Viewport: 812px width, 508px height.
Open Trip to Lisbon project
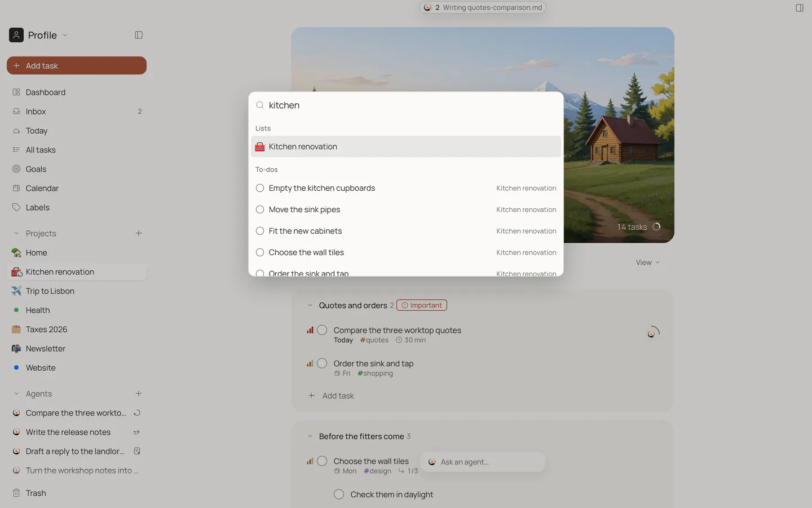point(77,291)
